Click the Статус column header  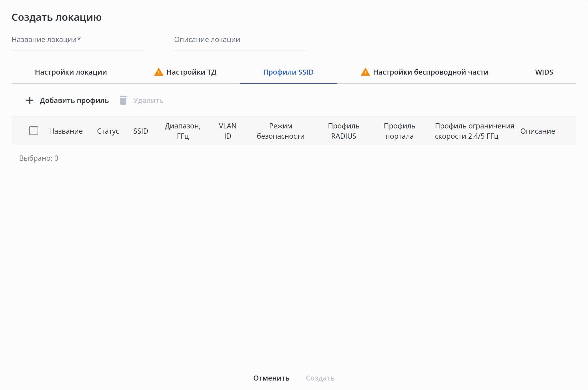tap(108, 131)
